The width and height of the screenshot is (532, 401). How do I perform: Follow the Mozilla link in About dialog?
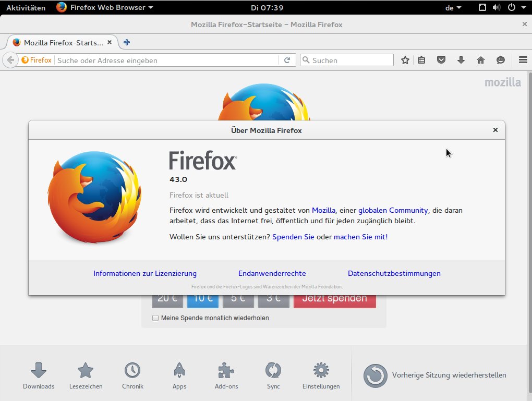[323, 210]
